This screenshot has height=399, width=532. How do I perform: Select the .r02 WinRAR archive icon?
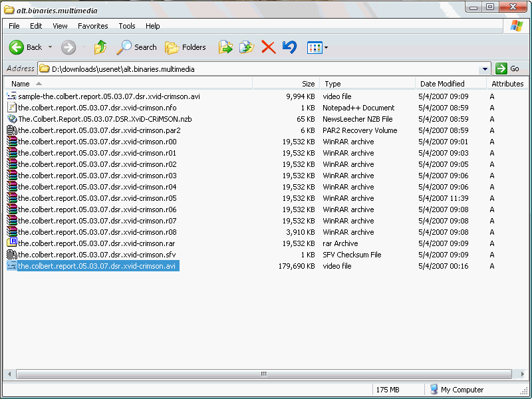click(x=12, y=164)
